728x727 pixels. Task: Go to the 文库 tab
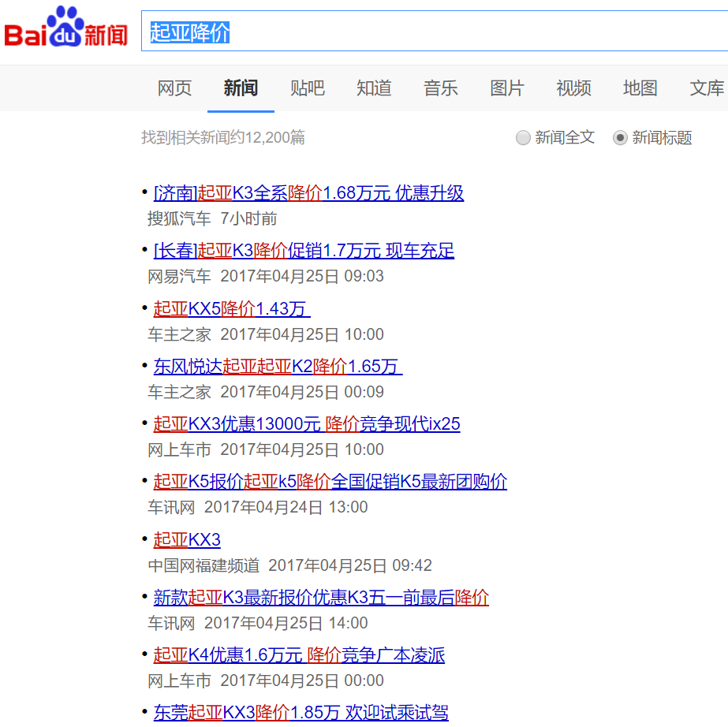tap(706, 88)
